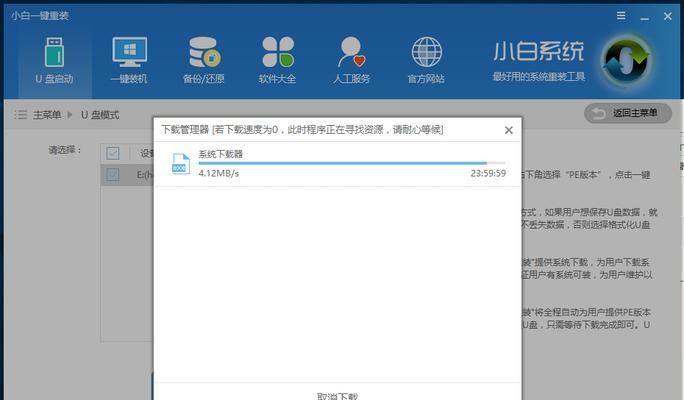Toggle the E: drive row checkbox

(x=113, y=175)
